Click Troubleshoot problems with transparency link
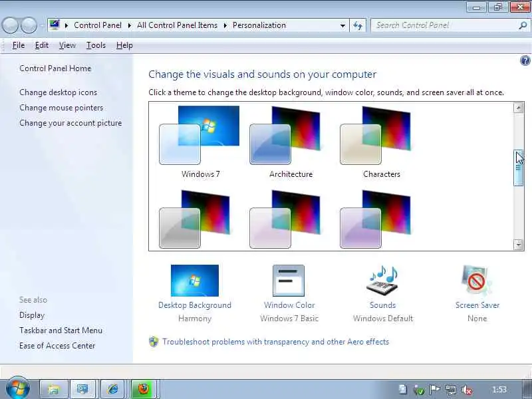 click(x=275, y=342)
